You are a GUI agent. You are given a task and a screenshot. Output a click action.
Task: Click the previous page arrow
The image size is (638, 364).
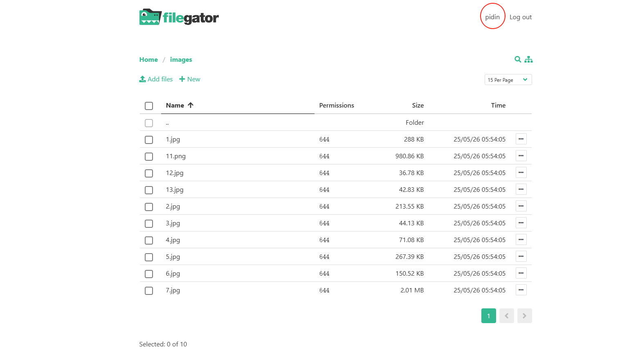[506, 316]
